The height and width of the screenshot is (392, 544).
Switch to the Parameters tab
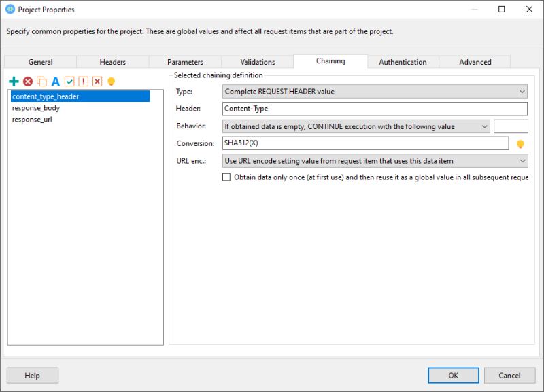click(x=185, y=62)
